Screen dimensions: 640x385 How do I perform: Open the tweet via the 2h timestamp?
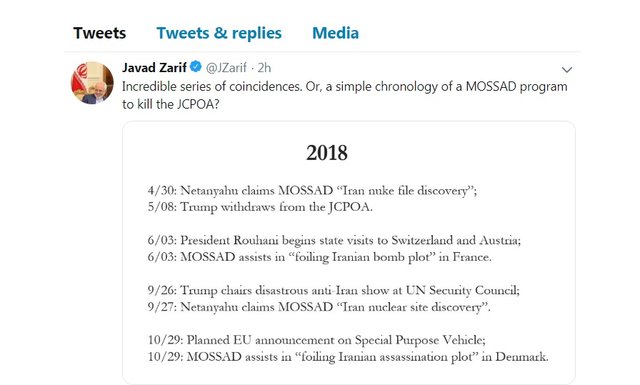pos(264,67)
